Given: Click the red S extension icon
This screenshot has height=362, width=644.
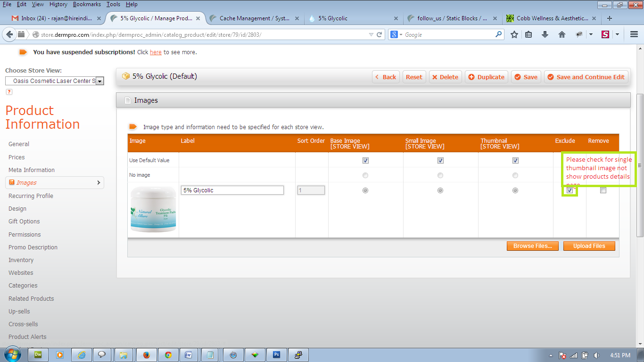Looking at the screenshot, I should (605, 34).
